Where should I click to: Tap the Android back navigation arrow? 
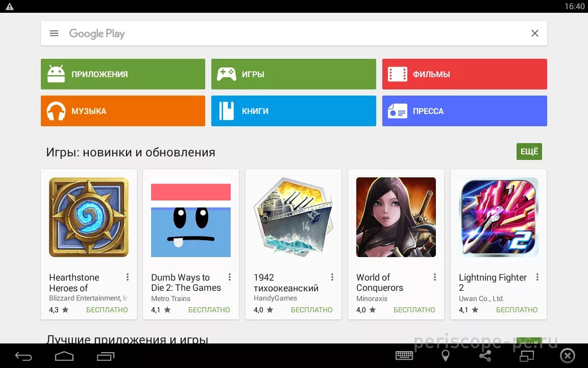pyautogui.click(x=23, y=356)
